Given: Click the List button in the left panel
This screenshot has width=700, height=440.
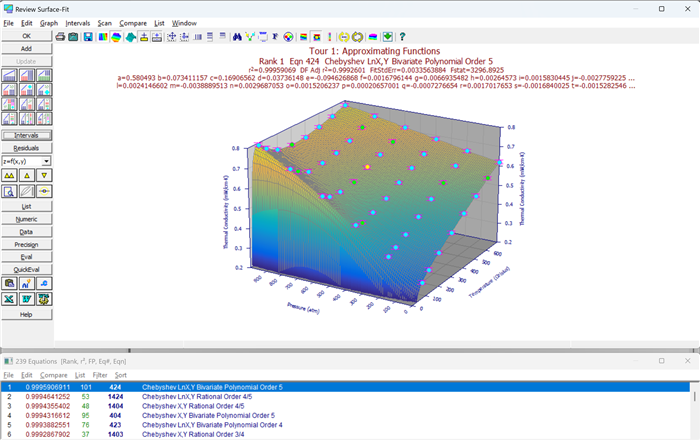Looking at the screenshot, I should (26, 207).
